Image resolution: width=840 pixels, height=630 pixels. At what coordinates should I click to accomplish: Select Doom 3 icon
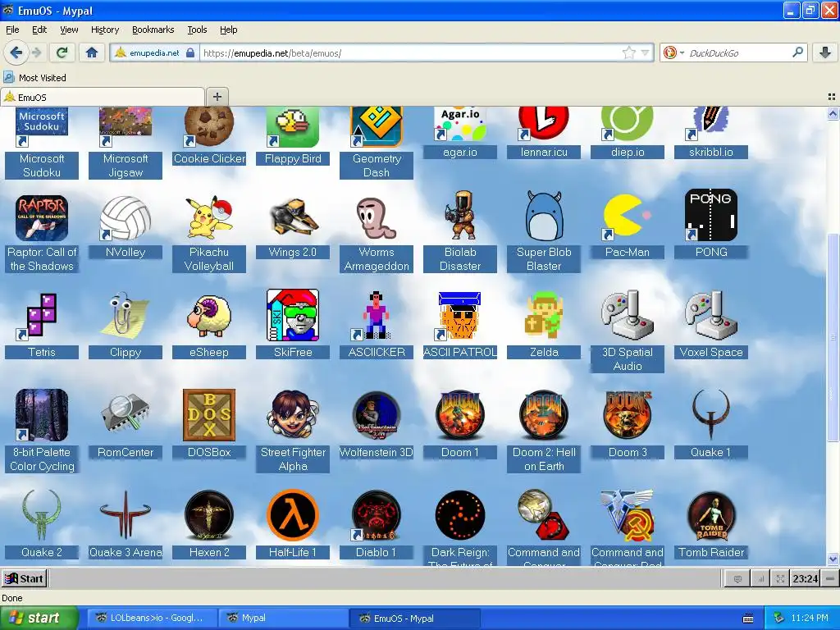[628, 415]
